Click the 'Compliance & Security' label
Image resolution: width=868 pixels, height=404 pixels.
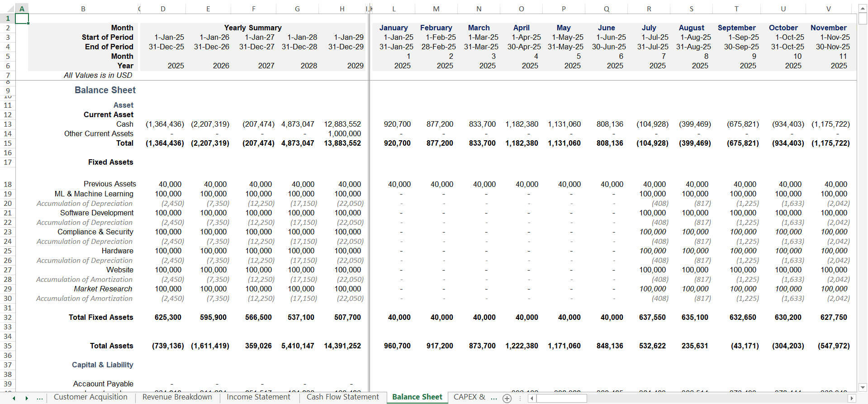pos(95,232)
